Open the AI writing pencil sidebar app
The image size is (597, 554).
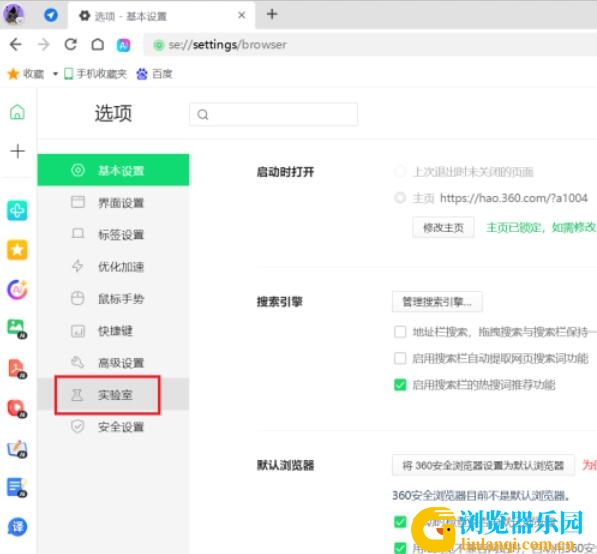(17, 449)
